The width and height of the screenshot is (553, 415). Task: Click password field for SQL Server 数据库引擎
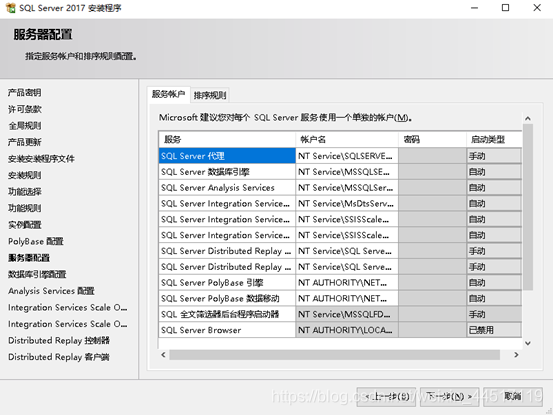click(432, 172)
